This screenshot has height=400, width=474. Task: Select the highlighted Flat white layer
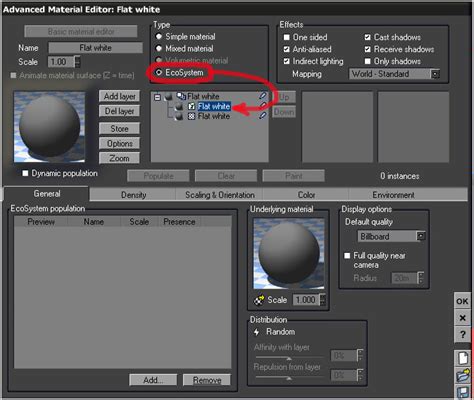point(214,106)
